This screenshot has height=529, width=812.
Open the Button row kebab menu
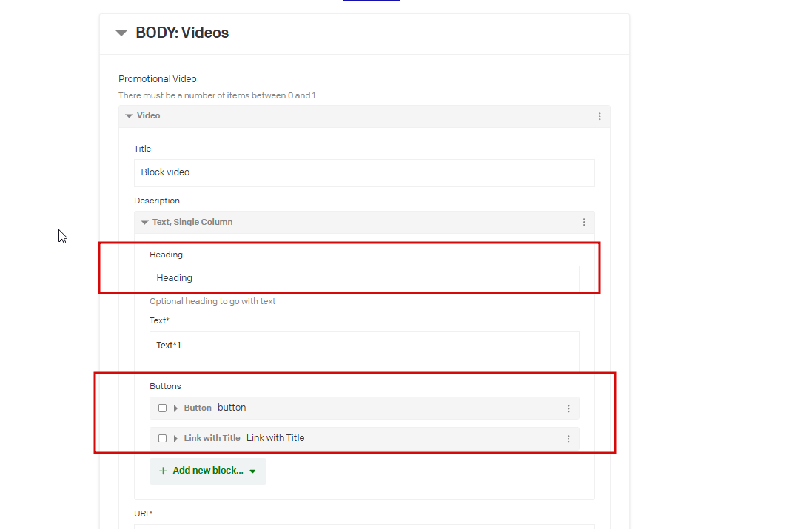[568, 408]
